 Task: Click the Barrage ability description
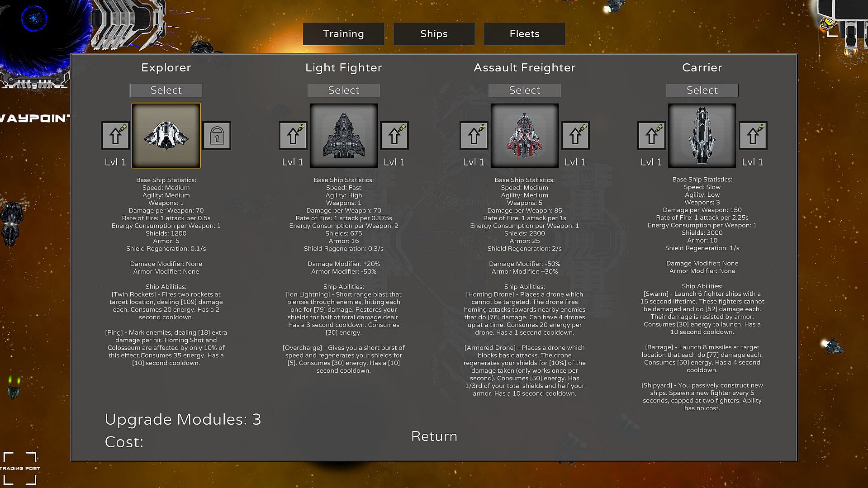pyautogui.click(x=702, y=359)
